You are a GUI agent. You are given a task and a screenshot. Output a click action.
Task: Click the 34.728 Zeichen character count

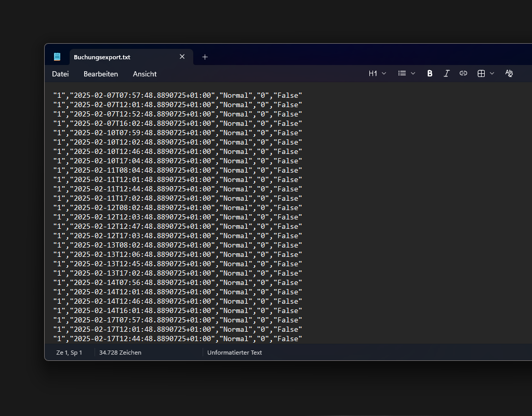(x=120, y=353)
